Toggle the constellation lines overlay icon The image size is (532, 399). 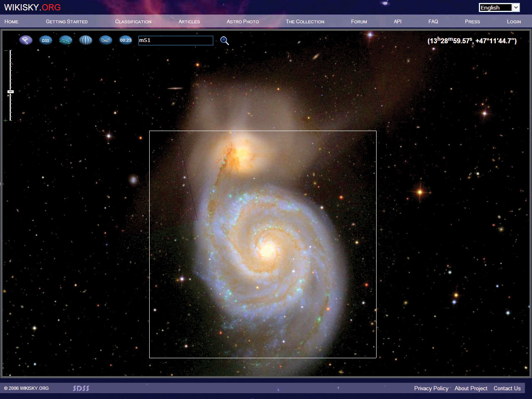(66, 40)
